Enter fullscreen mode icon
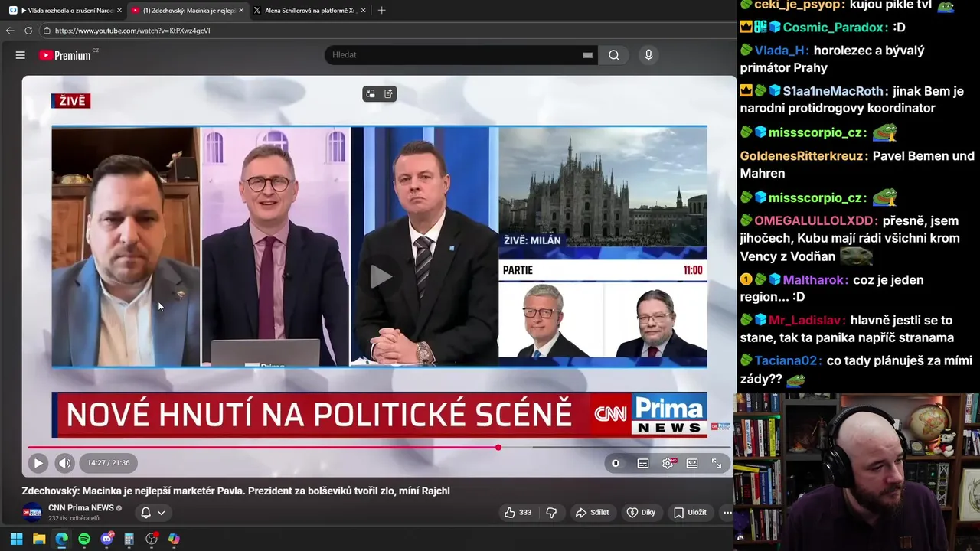This screenshot has width=980, height=551. tap(717, 463)
